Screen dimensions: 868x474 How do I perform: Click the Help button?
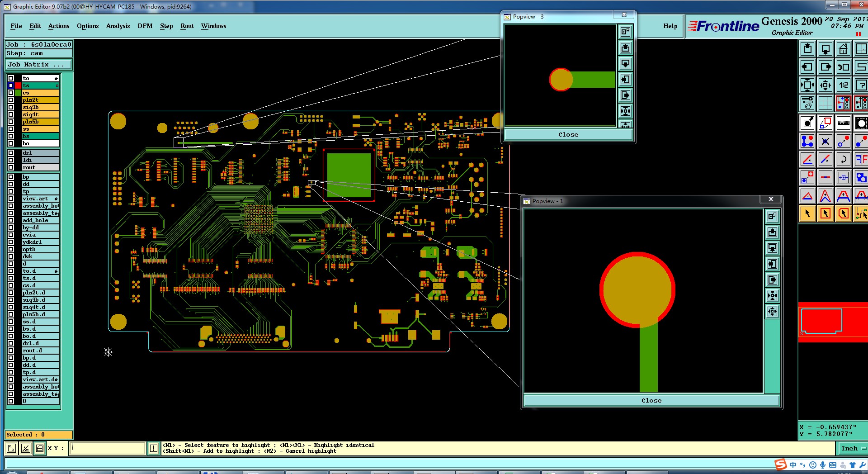pyautogui.click(x=670, y=26)
